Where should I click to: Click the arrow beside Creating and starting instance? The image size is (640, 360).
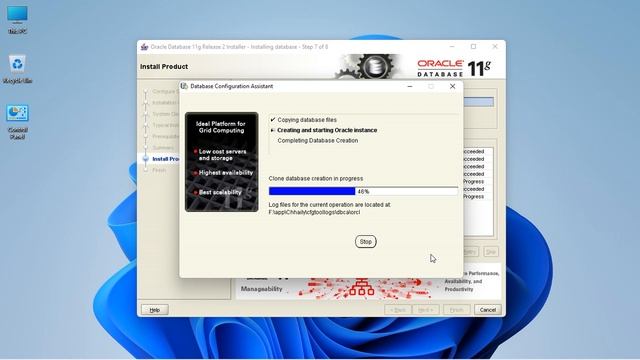pos(273,130)
